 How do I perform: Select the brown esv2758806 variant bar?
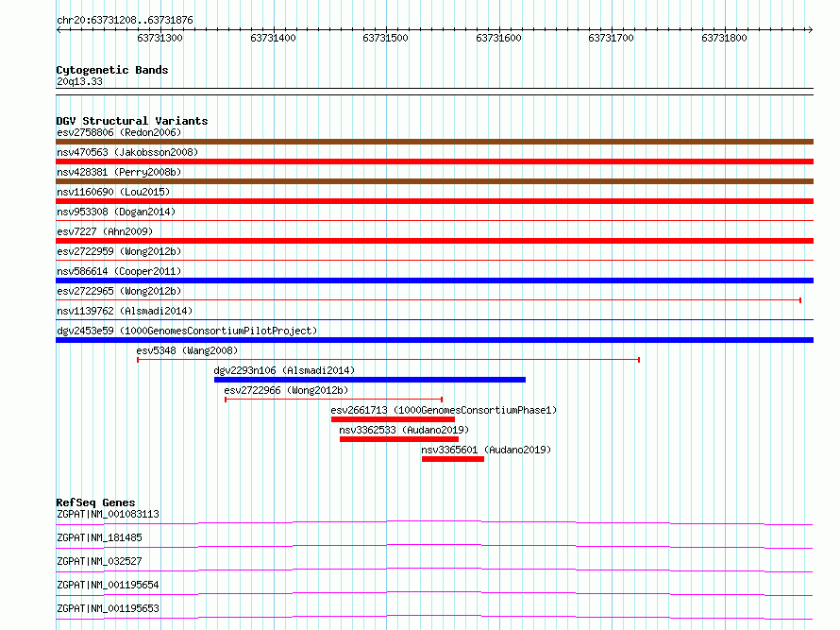[434, 142]
